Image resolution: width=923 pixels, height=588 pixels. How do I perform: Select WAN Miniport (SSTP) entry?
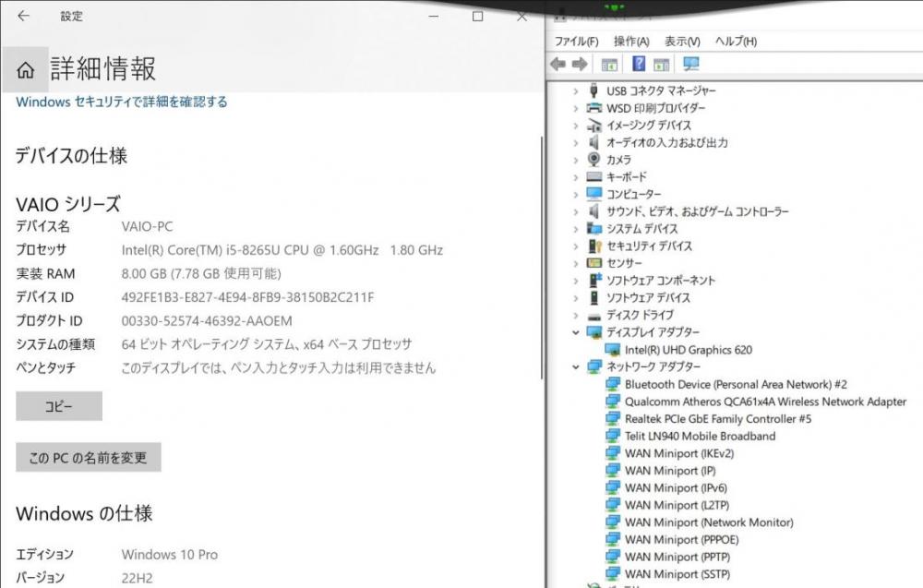[677, 573]
